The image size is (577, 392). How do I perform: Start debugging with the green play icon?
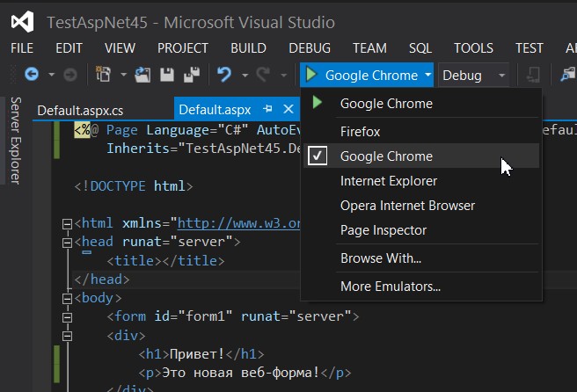pyautogui.click(x=311, y=75)
